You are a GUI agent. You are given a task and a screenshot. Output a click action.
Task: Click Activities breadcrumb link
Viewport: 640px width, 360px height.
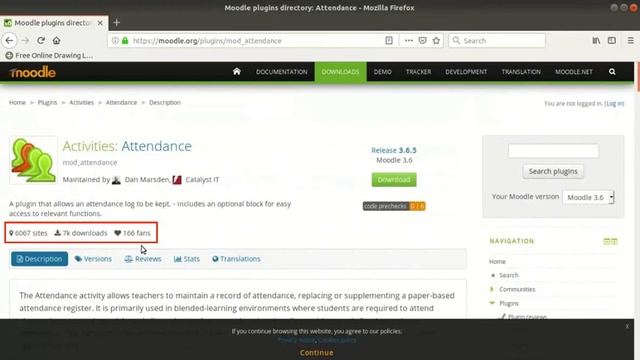point(82,102)
